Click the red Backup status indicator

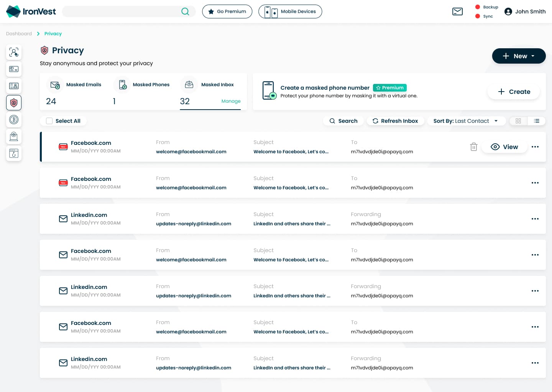[x=478, y=7]
